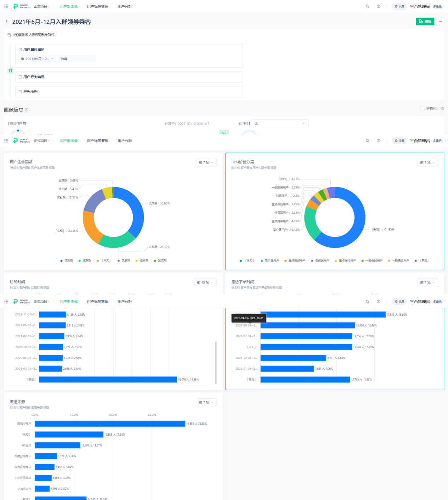This screenshot has height=500, width=448.
Task: Open the 对照组 dropdown showing 无
Action: coord(280,123)
